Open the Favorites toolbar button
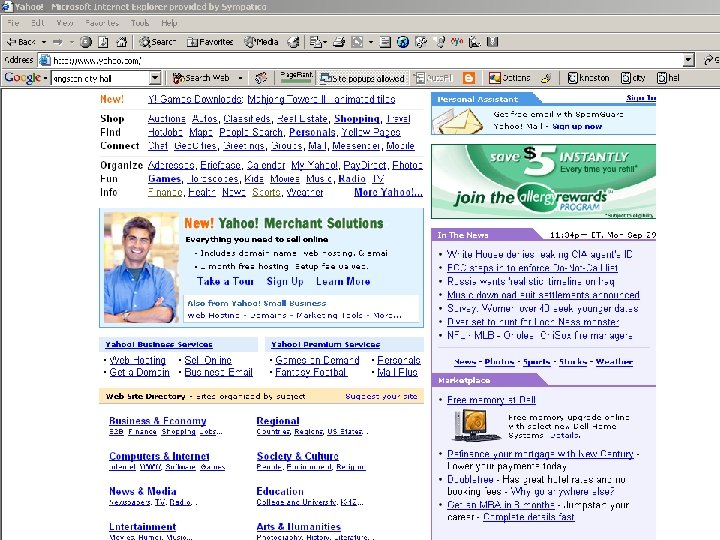Screen dimensions: 720x540 click(209, 42)
